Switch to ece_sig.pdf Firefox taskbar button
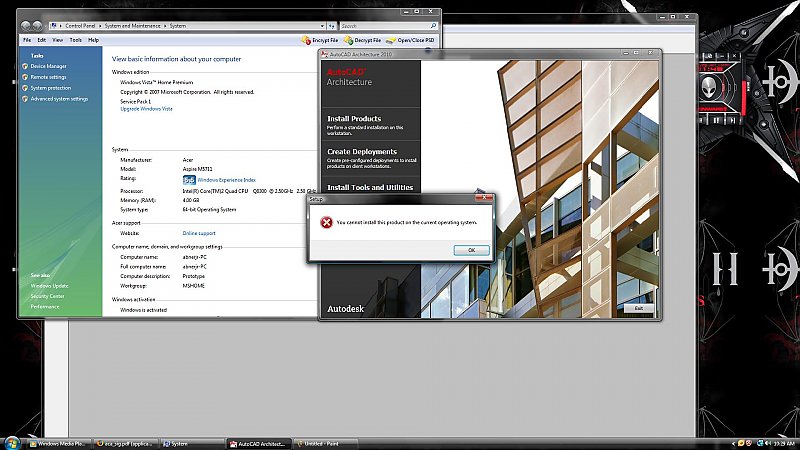Image resolution: width=800 pixels, height=450 pixels. pyautogui.click(x=126, y=444)
